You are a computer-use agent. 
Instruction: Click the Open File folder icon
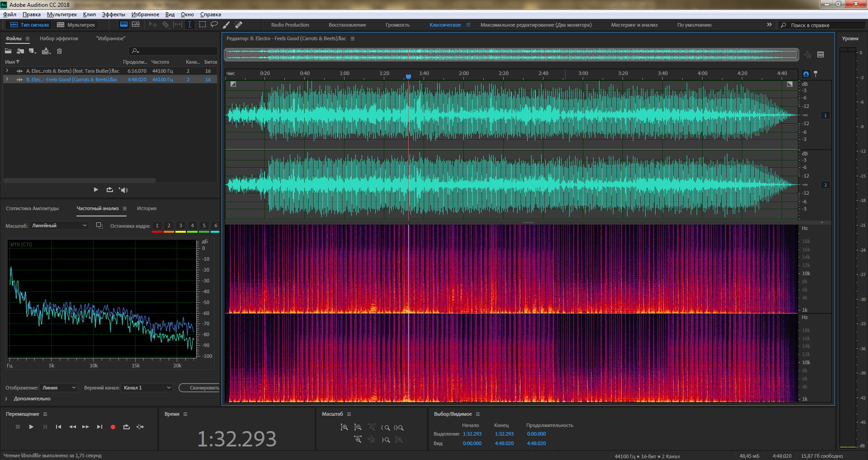tap(8, 51)
